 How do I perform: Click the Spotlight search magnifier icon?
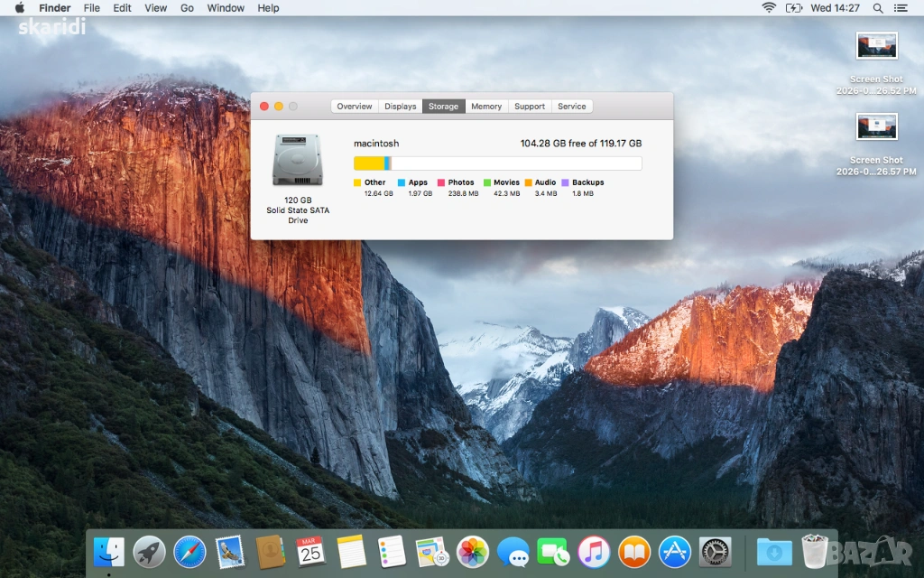coord(878,8)
